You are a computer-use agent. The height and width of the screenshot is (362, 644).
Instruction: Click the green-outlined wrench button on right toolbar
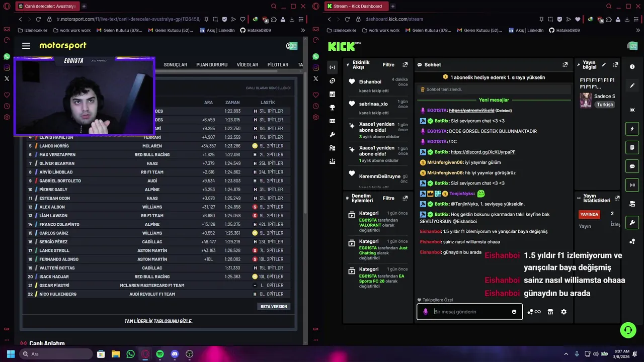632,222
